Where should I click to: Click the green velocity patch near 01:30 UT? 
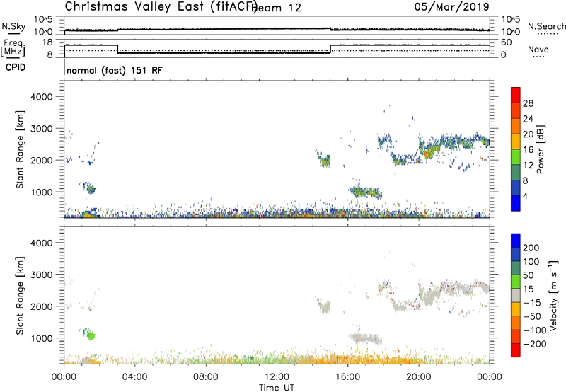tap(91, 335)
